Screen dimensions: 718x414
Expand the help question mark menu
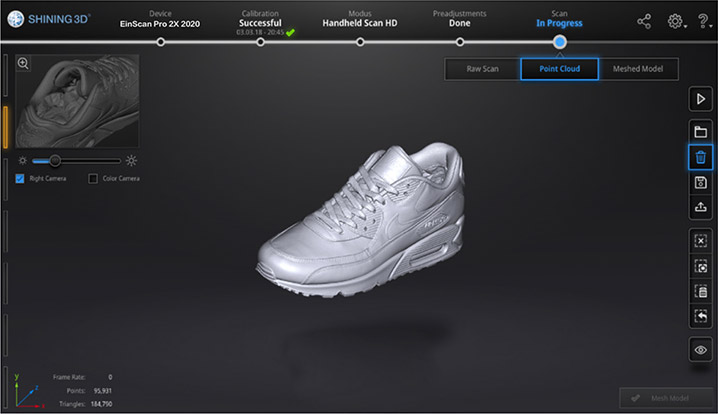pyautogui.click(x=704, y=21)
